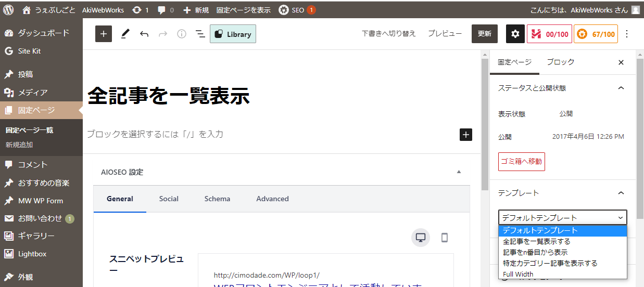Image resolution: width=644 pixels, height=287 pixels.
Task: Open MW WP Form in the sidebar
Action: pos(41,201)
